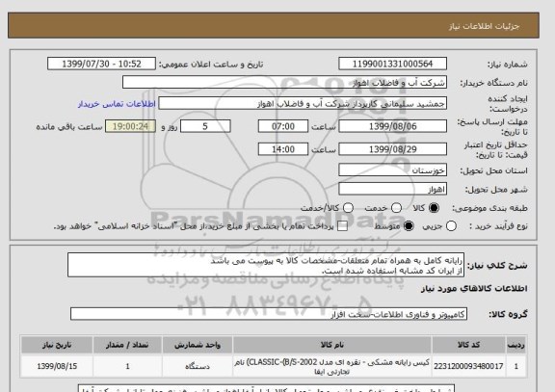Image resolution: width=555 pixels, height=392 pixels.
Task: Open the buyer contact info link اطلاعات تماس خریدار
Action: [117, 104]
